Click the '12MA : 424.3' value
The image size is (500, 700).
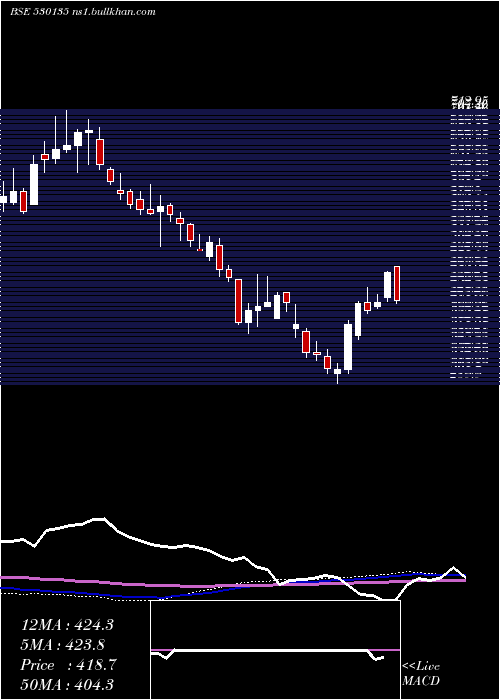pos(67,625)
